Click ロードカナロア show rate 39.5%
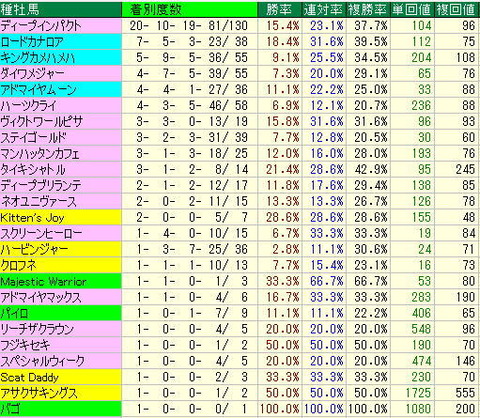This screenshot has height=418, width=480. coord(371,42)
